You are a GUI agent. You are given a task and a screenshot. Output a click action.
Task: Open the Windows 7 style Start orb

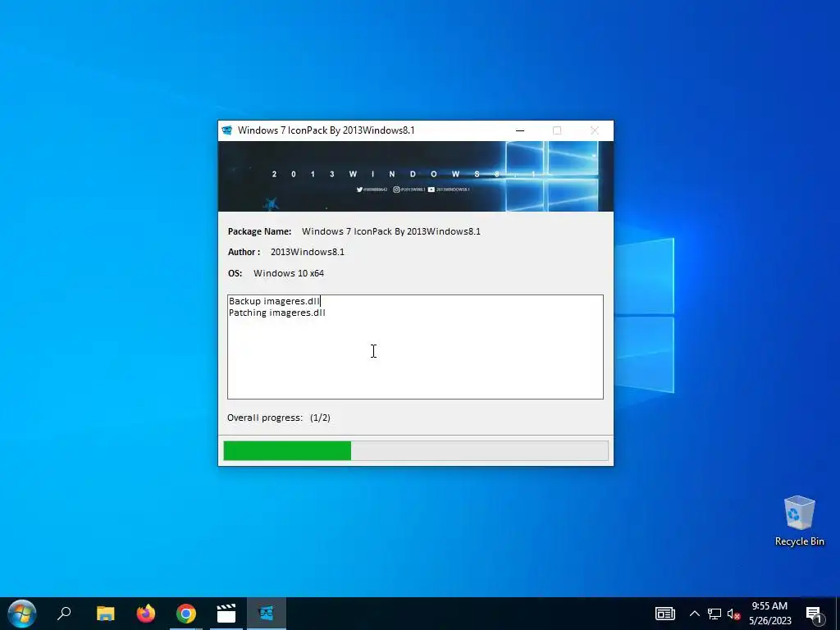pyautogui.click(x=22, y=614)
